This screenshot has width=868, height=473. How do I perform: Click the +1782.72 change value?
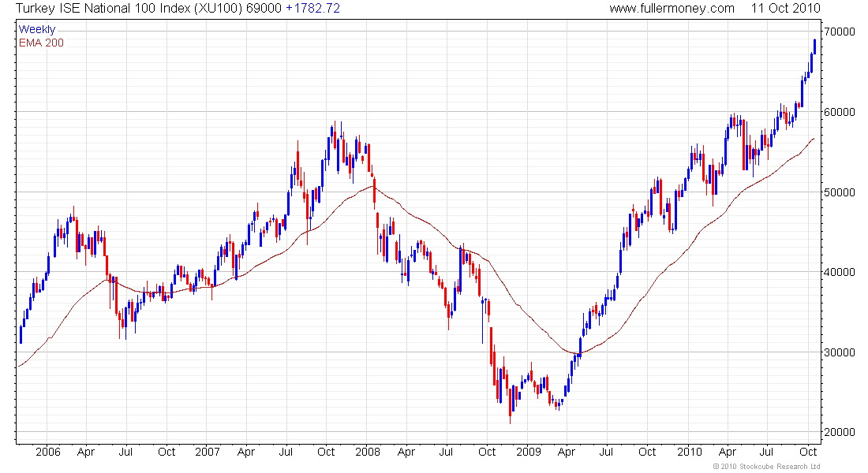click(x=312, y=9)
